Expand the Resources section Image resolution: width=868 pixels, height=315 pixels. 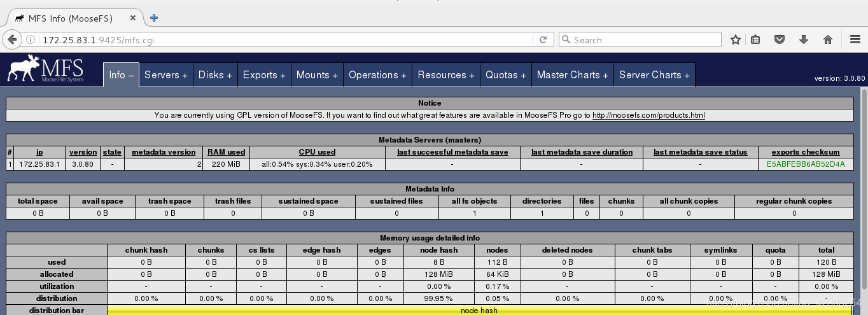[446, 75]
